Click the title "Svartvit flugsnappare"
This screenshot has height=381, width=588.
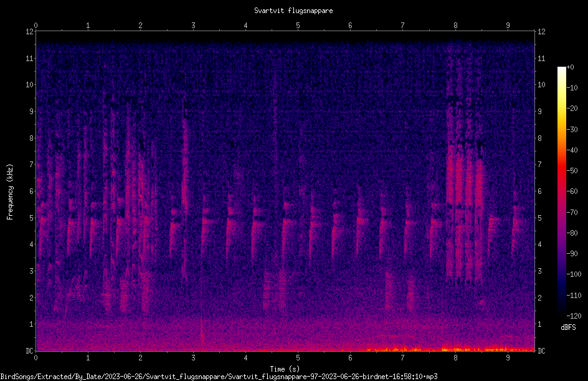[293, 11]
